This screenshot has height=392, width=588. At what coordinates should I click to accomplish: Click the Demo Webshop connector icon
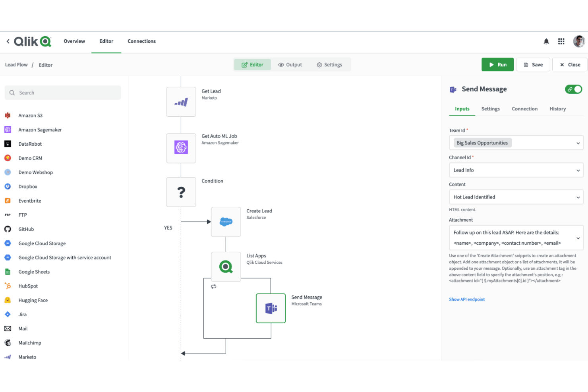(8, 172)
